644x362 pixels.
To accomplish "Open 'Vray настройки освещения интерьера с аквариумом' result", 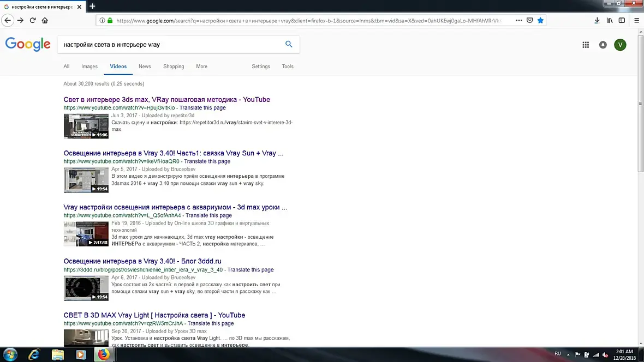I will [175, 207].
